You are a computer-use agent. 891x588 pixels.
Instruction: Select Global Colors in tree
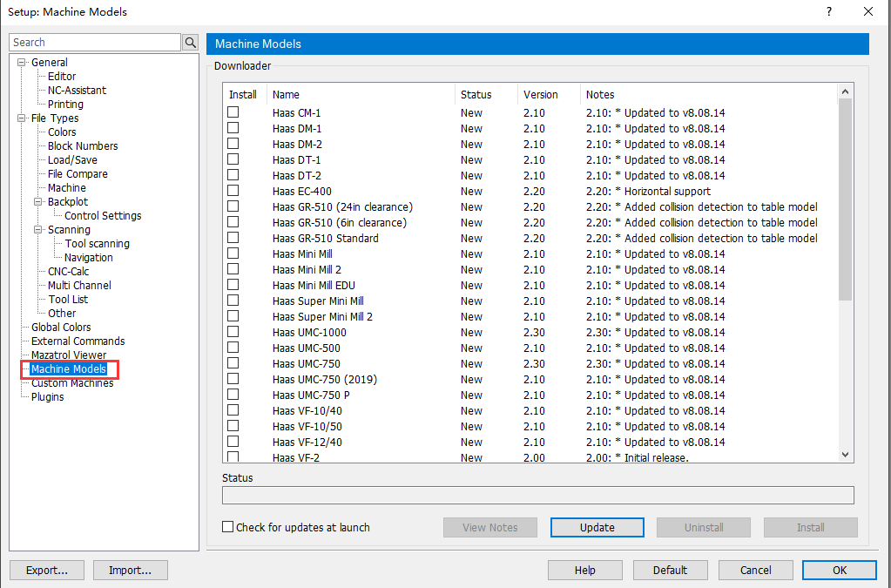61,327
